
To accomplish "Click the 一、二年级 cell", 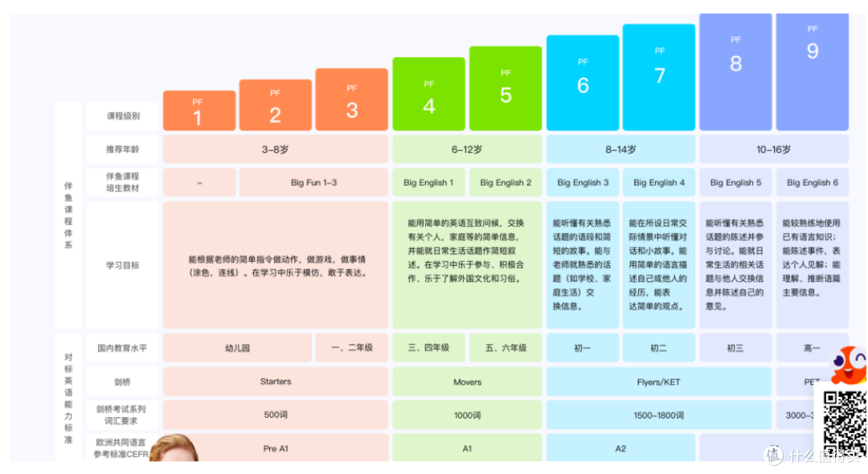I will pyautogui.click(x=351, y=349).
